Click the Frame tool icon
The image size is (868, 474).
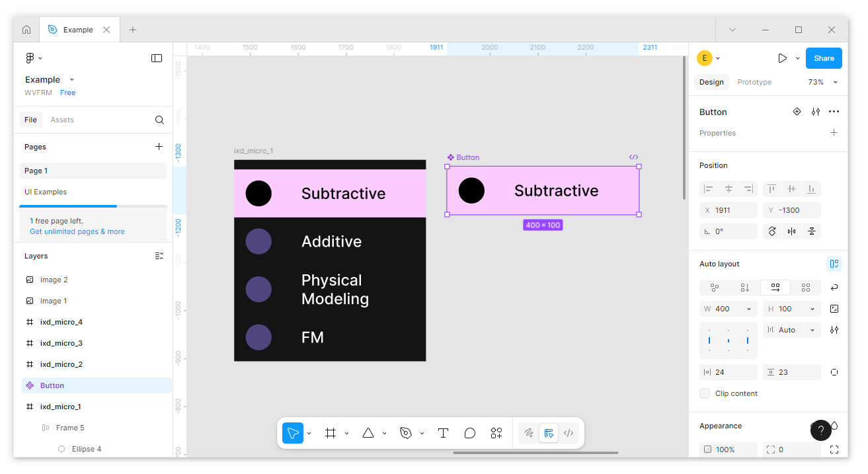tap(331, 433)
